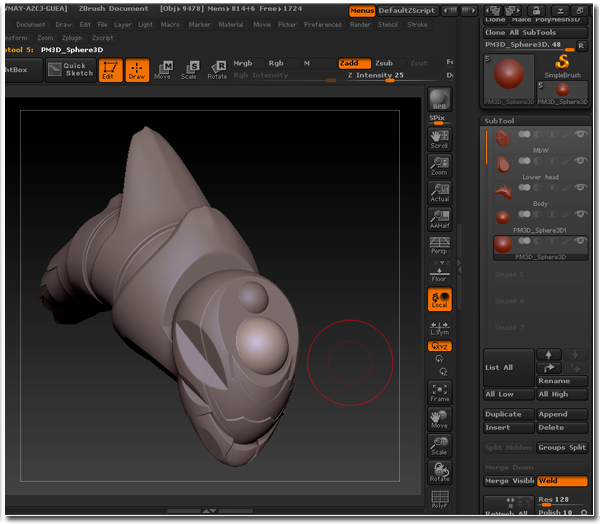
Task: Enable the Rgb mode
Action: [x=282, y=63]
